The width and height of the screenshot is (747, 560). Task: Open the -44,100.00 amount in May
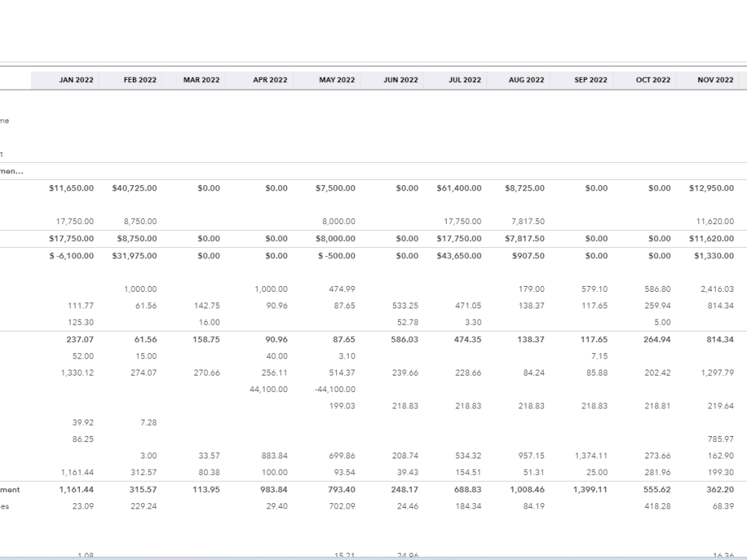pyautogui.click(x=335, y=390)
